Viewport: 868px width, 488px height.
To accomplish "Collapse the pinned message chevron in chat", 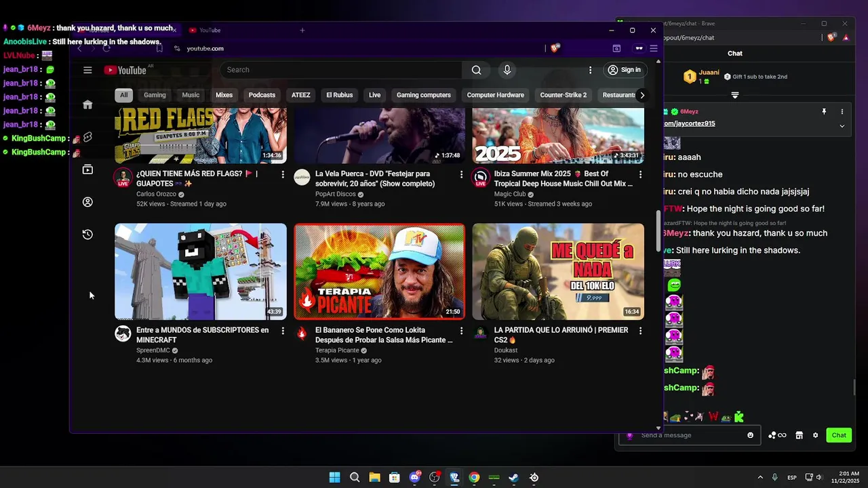I will point(842,126).
